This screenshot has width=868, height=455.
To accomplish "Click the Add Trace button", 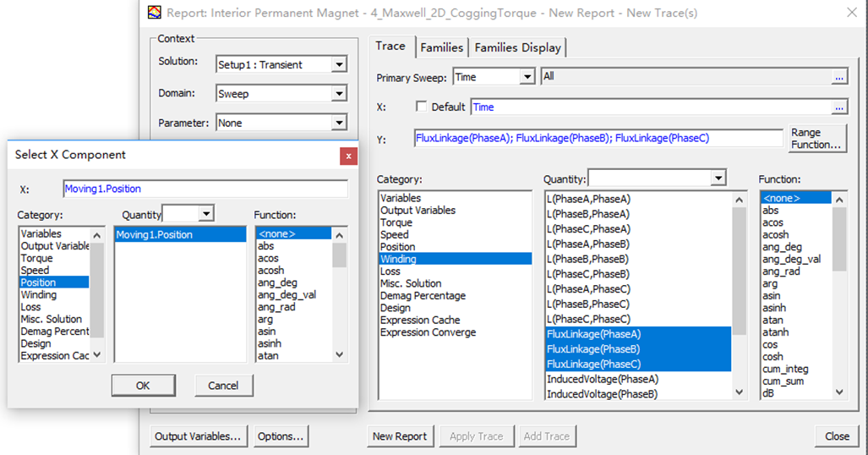I will point(546,436).
